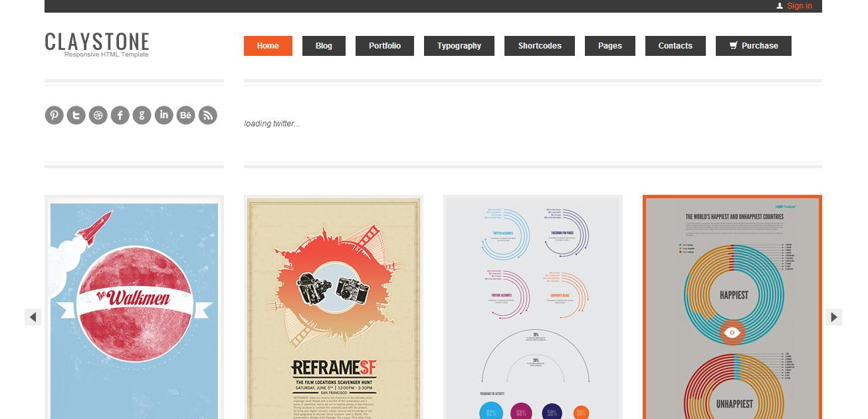Go to the Home menu item
Viewport: 868px width, 419px height.
pyautogui.click(x=268, y=46)
